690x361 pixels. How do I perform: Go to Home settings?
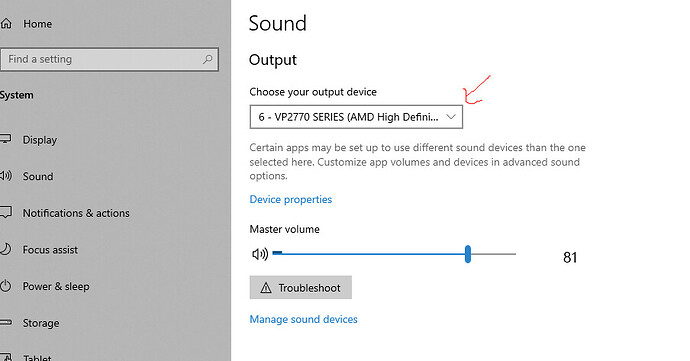37,24
